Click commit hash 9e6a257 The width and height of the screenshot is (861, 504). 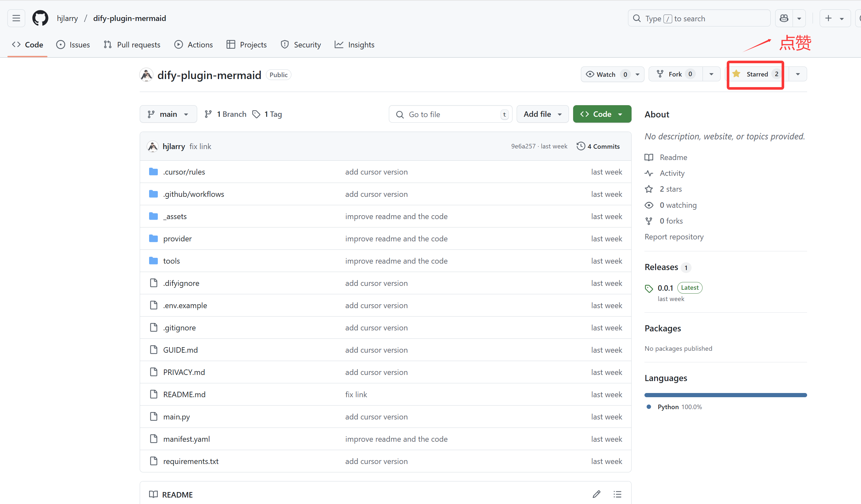pyautogui.click(x=523, y=146)
